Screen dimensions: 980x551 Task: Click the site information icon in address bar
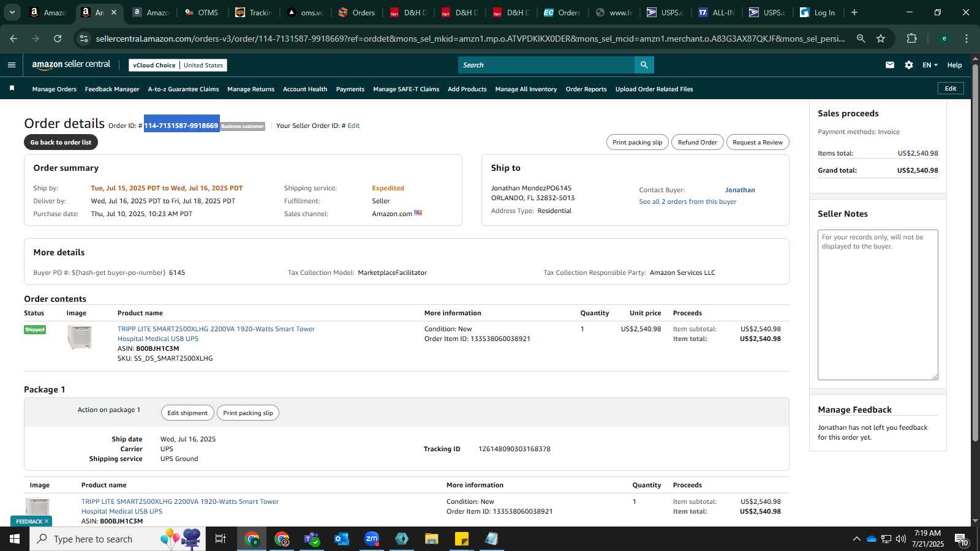[x=84, y=39]
